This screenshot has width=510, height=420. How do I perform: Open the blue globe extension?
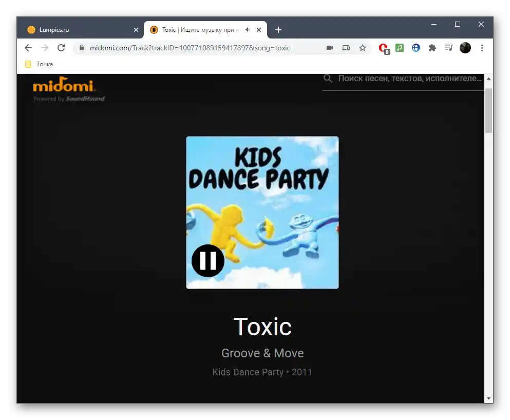[x=415, y=48]
